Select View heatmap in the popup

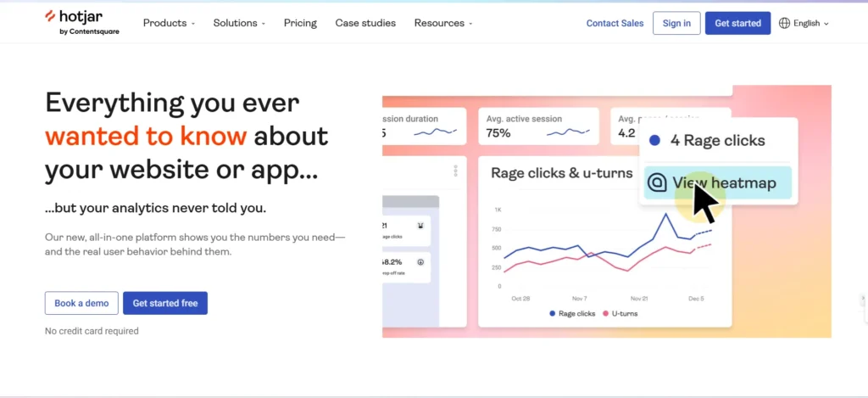(x=717, y=182)
